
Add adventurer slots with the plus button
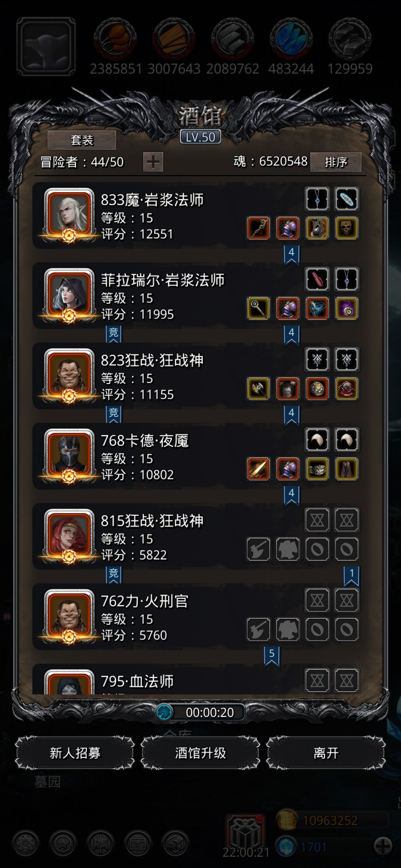[153, 162]
